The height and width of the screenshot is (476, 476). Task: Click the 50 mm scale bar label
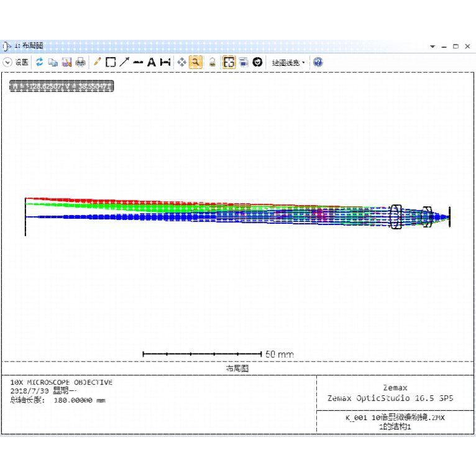pyautogui.click(x=279, y=354)
